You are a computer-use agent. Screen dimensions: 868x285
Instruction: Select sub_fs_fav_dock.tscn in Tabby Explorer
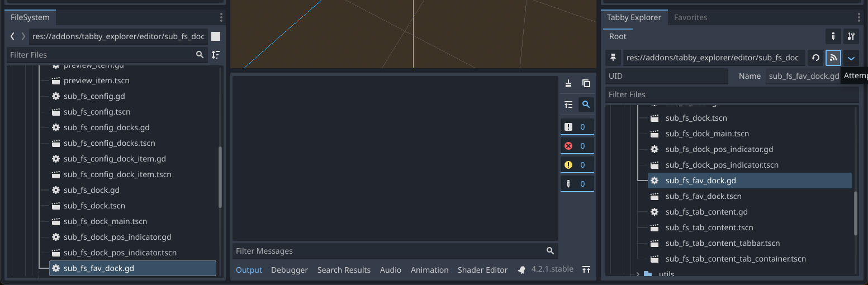704,196
